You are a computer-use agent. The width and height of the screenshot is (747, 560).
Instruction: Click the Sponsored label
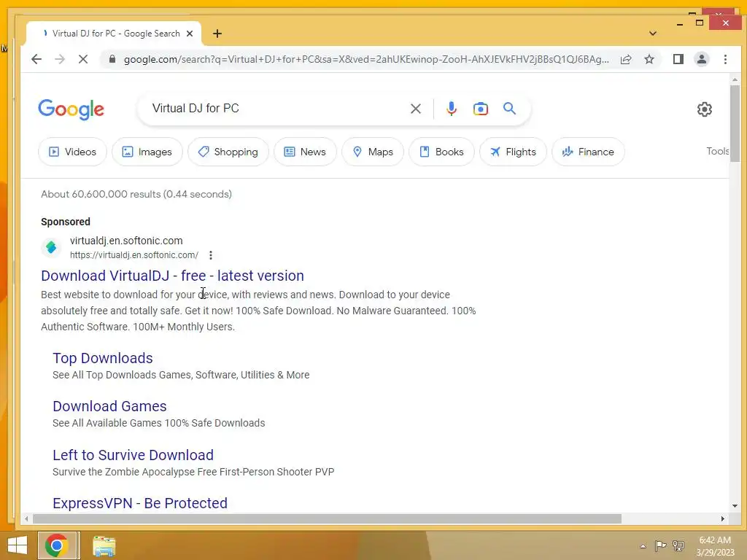65,222
